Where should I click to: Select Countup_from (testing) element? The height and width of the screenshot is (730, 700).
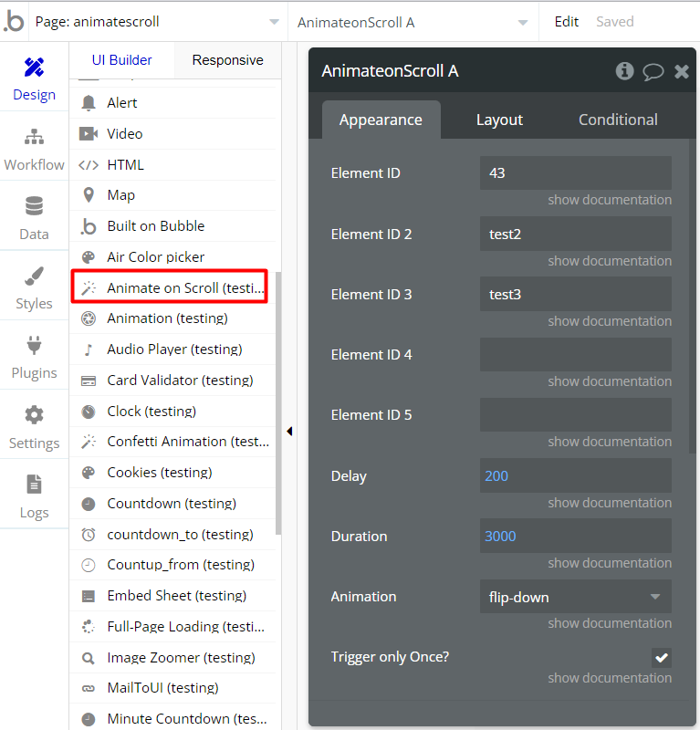[x=172, y=565]
